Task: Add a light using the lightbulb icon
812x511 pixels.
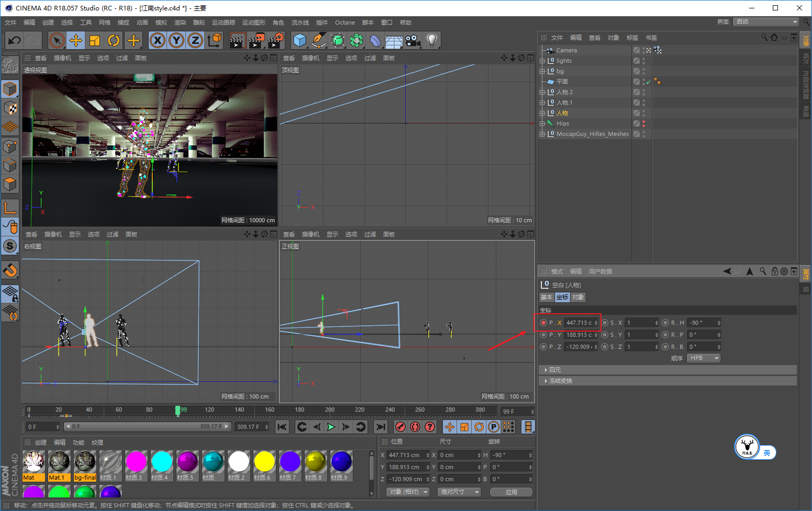Action: [x=432, y=40]
